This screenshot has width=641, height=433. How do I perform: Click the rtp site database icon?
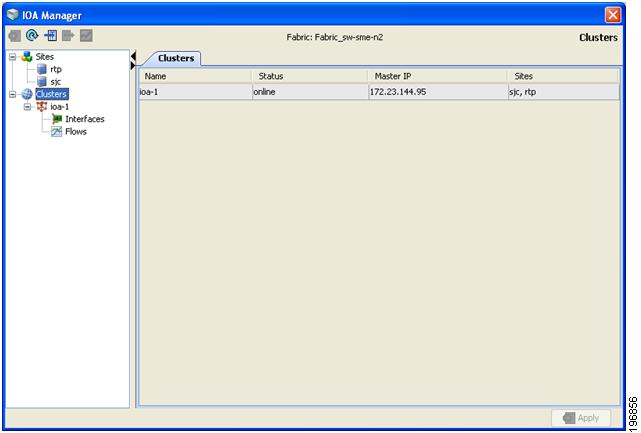(42, 69)
